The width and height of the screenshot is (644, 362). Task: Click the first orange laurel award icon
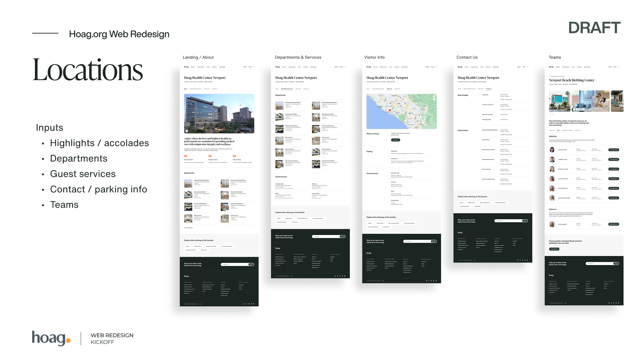(185, 156)
